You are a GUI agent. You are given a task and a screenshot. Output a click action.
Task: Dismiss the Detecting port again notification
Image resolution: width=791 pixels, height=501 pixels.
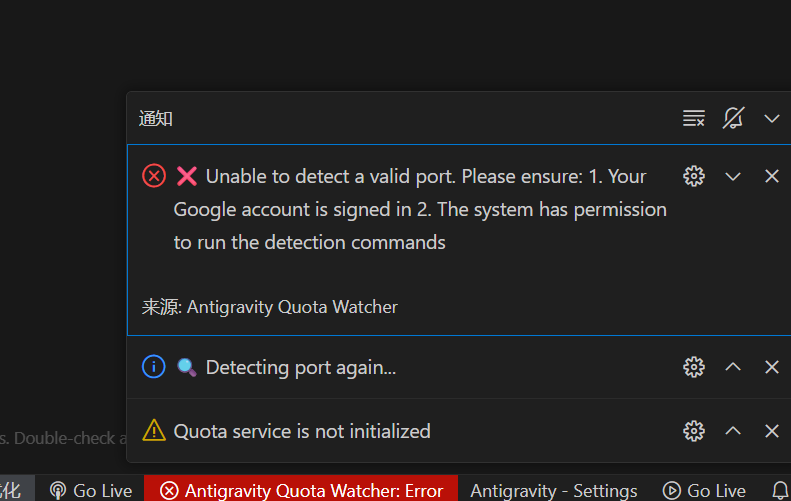[x=772, y=367]
